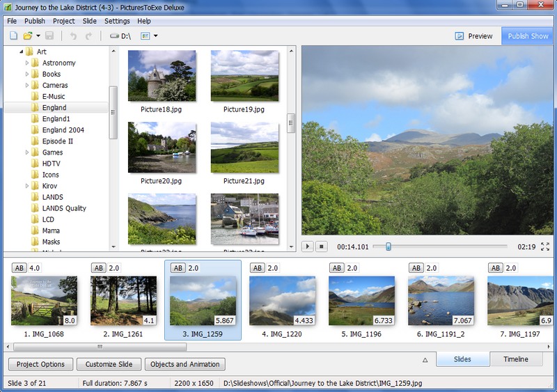This screenshot has width=557, height=392.
Task: Click the 5.867 duration on slide 3
Action: tap(224, 320)
